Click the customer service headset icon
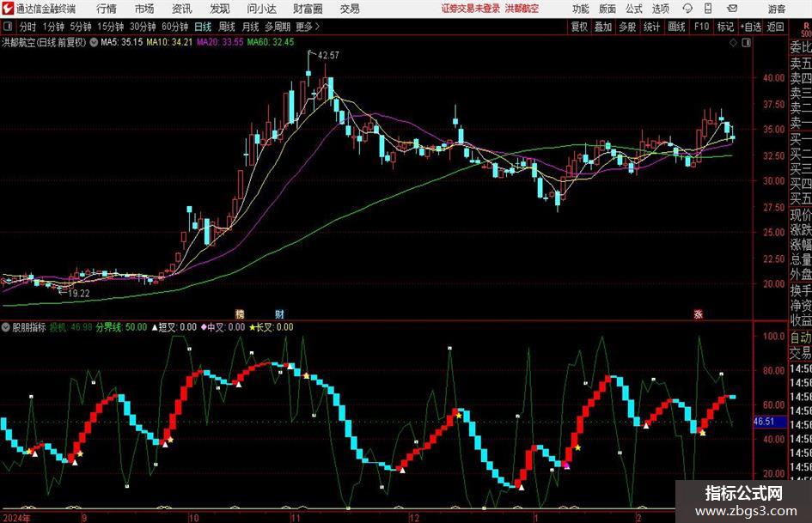Screen dimensions: 812x523 click(x=687, y=9)
